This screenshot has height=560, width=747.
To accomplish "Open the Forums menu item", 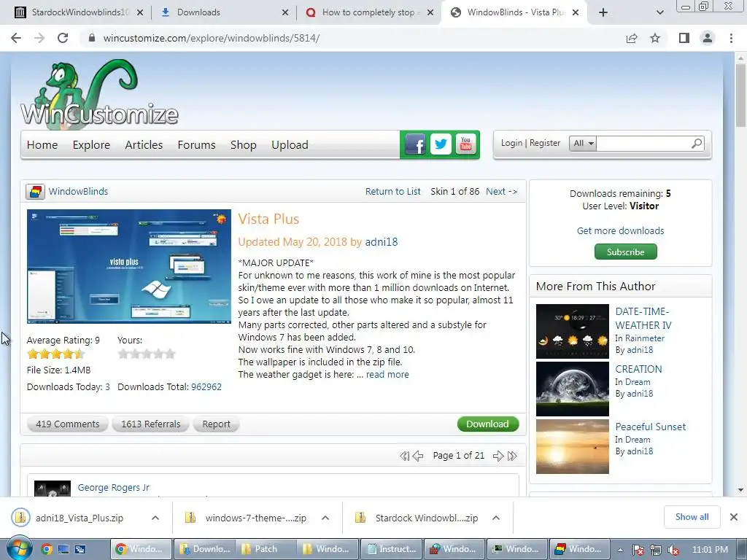I will (x=197, y=145).
